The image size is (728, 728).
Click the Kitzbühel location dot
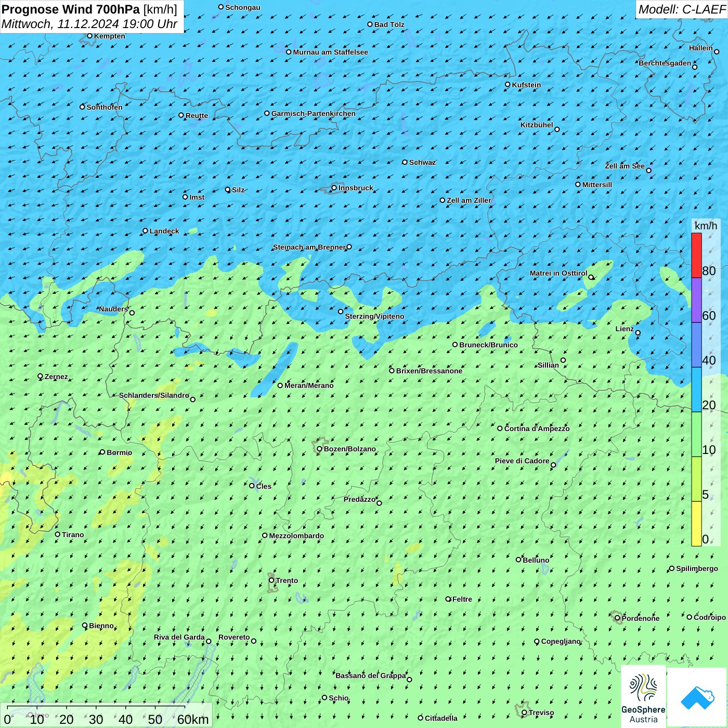(557, 129)
